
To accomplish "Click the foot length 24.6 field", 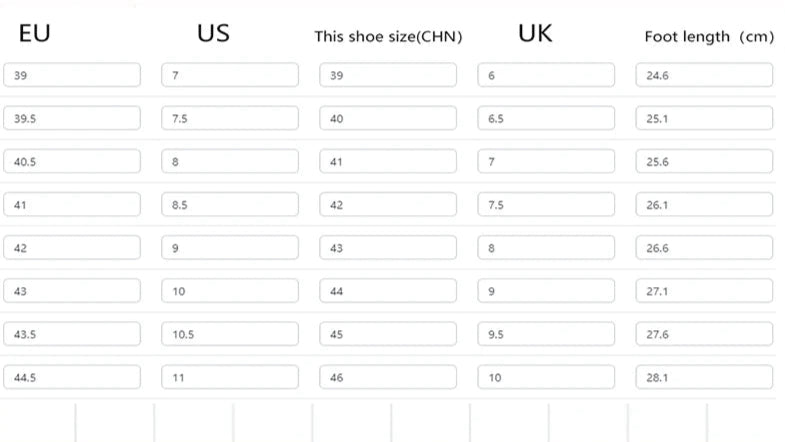I will click(x=704, y=75).
